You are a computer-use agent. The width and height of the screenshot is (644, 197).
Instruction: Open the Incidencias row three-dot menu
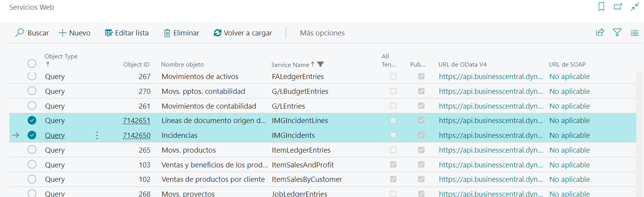click(x=97, y=135)
